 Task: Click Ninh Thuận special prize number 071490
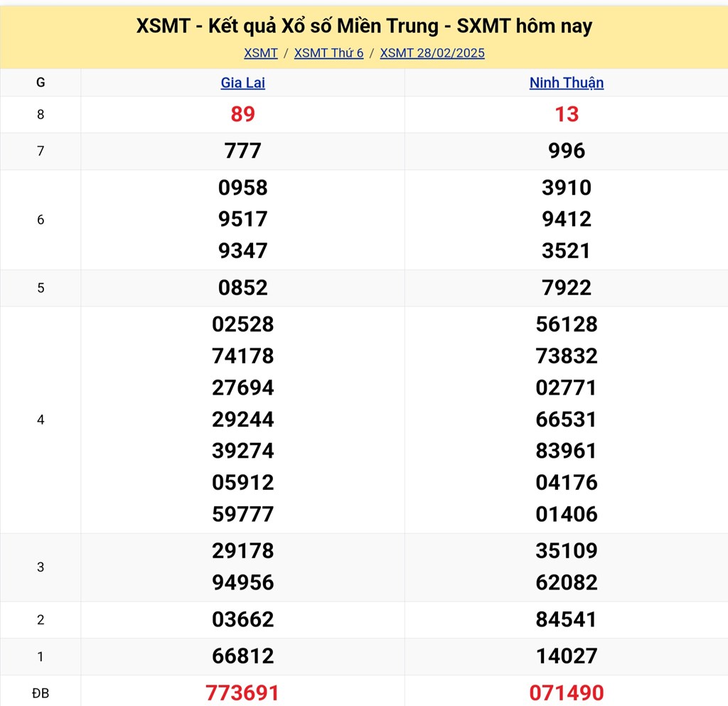pos(567,692)
